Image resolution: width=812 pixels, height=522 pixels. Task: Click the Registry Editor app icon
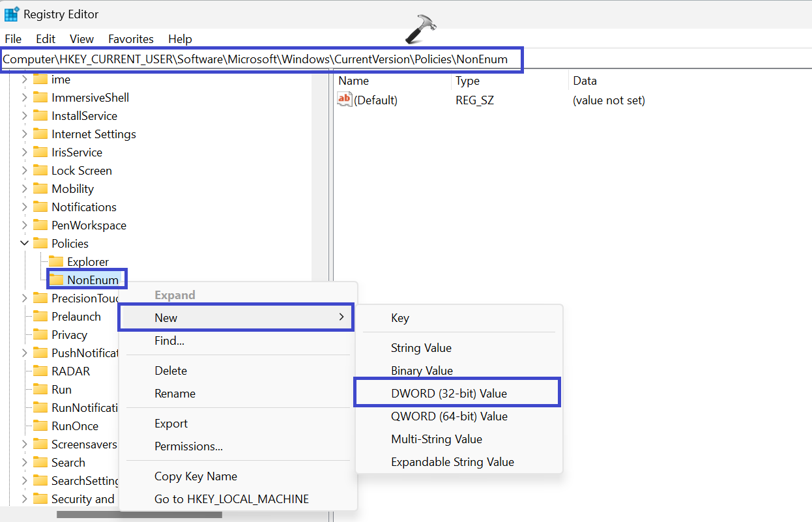pyautogui.click(x=12, y=13)
